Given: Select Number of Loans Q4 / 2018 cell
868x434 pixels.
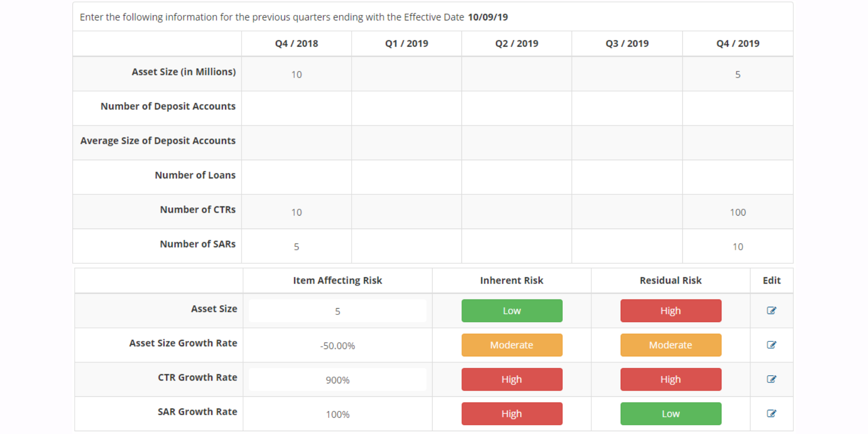Looking at the screenshot, I should 297,177.
